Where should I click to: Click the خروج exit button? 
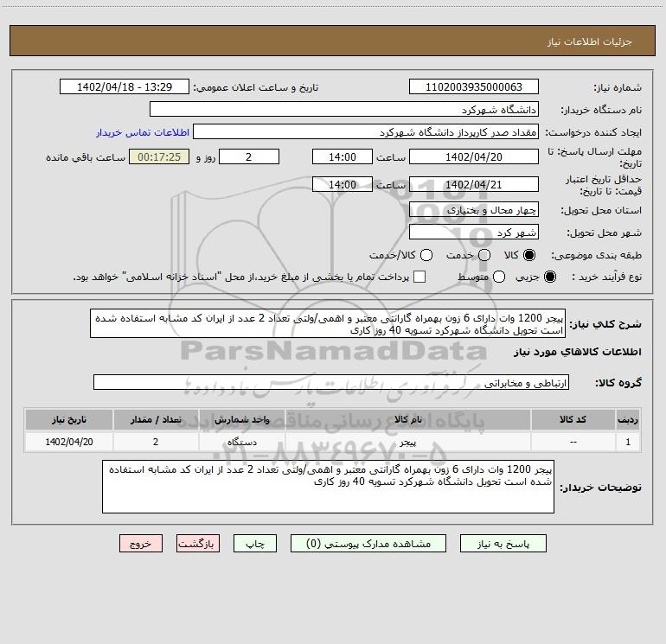coord(141,544)
